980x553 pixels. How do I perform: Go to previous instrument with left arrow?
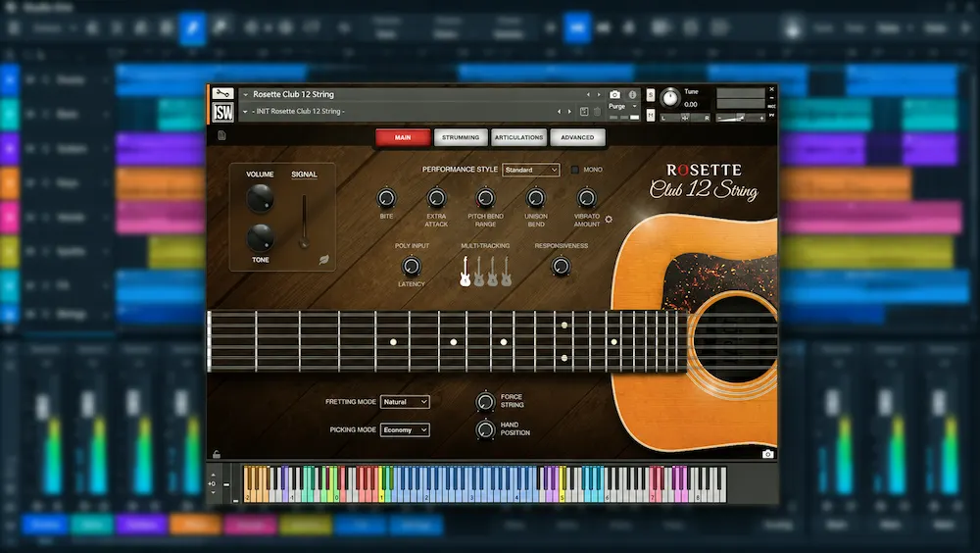click(588, 94)
